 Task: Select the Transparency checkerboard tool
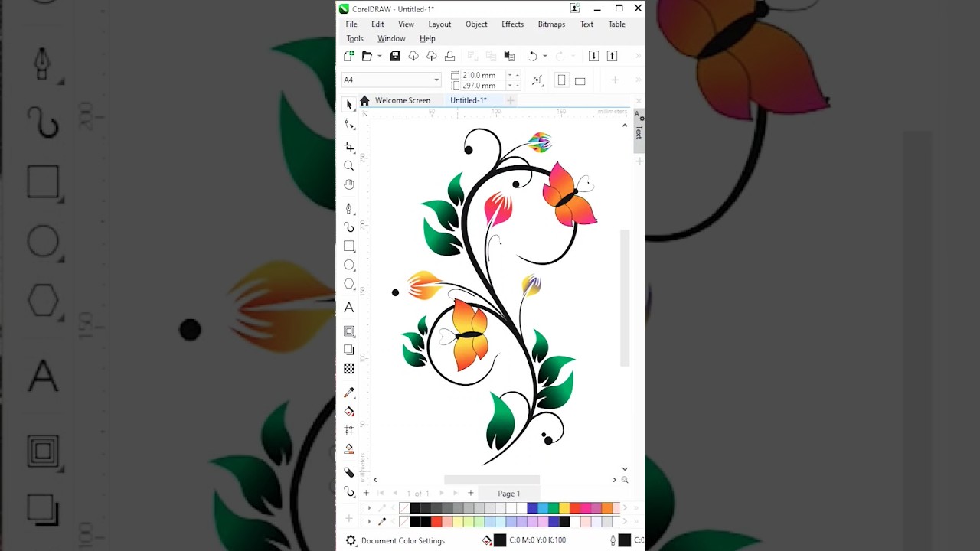click(x=349, y=369)
